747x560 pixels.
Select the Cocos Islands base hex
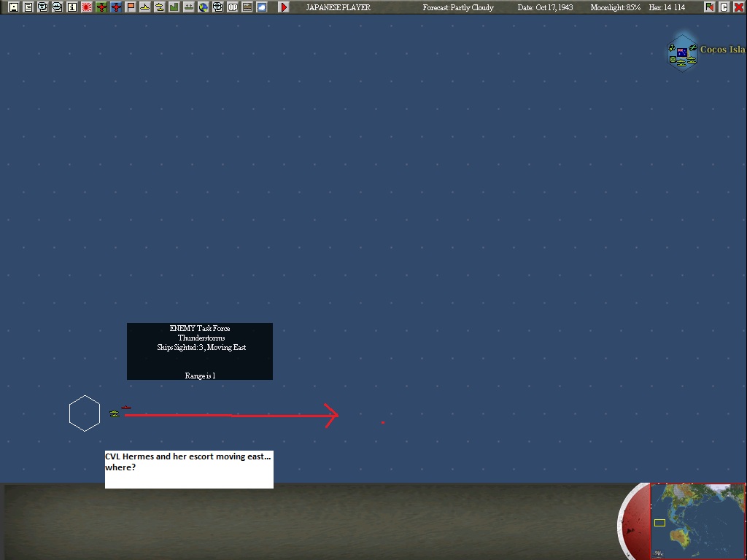tap(682, 52)
